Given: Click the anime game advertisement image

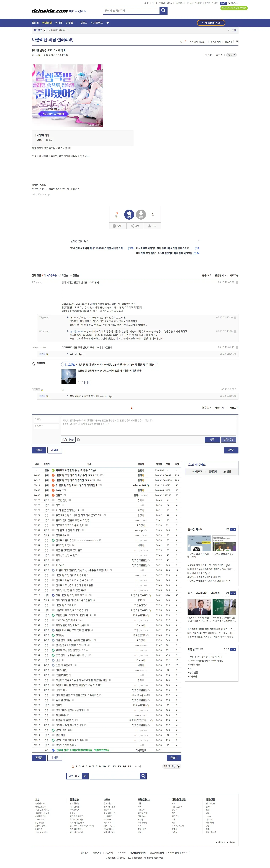Looking at the screenshot, I should 67,96.
